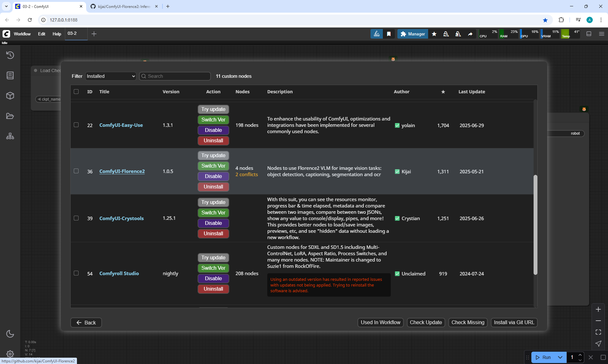Screen dimensions: 608x364
Task: Open the model library cube icon
Action: click(10, 96)
